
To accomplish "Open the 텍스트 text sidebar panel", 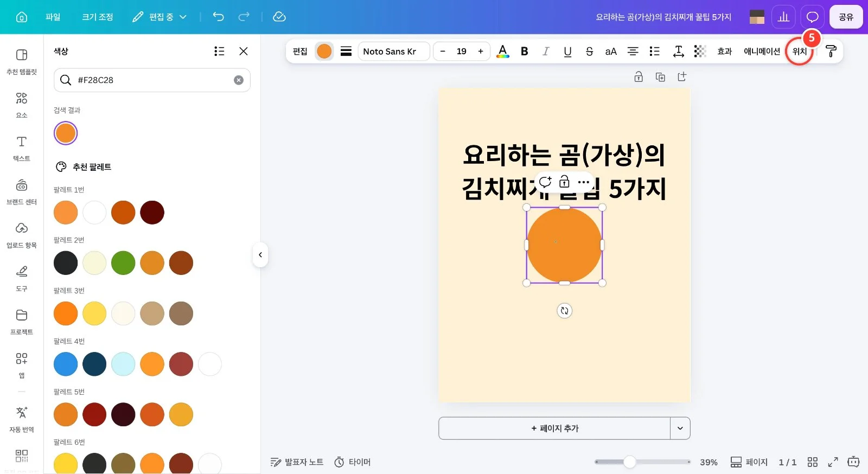I will tap(22, 148).
